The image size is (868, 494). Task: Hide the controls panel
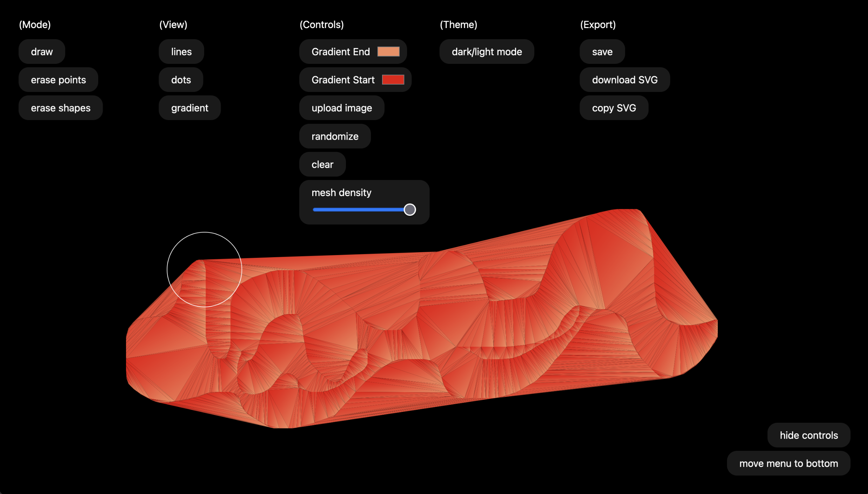coord(809,435)
